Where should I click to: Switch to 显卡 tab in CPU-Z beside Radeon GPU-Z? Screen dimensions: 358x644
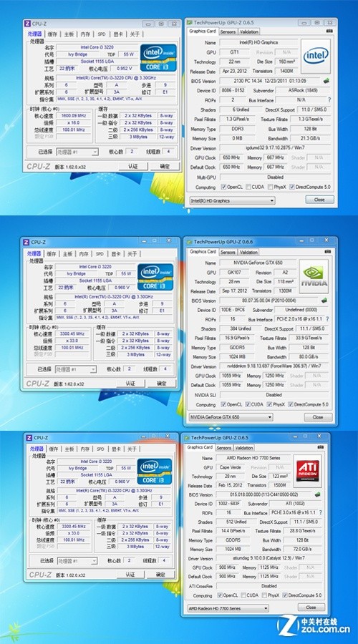tap(116, 449)
